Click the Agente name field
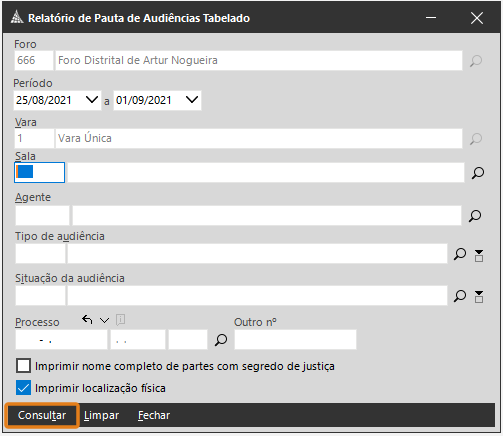 coord(267,215)
